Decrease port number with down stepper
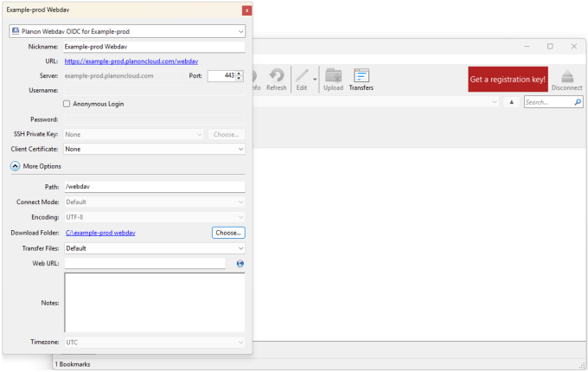 [240, 78]
